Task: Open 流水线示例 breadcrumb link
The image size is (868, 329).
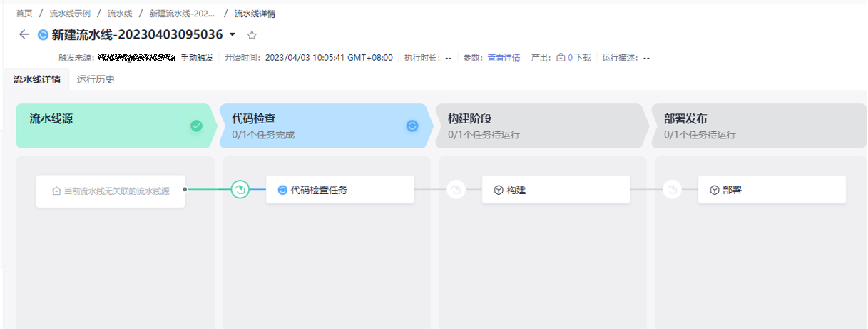Action: (70, 14)
